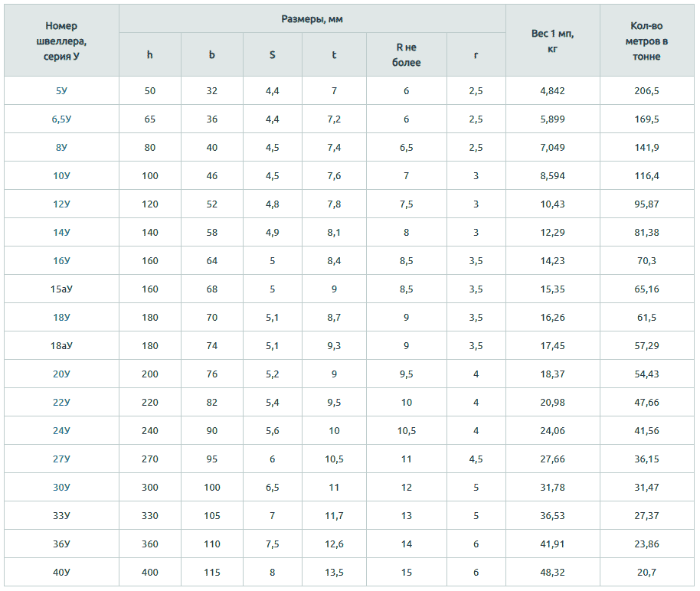Select the 'R не более' column header

pyautogui.click(x=406, y=54)
